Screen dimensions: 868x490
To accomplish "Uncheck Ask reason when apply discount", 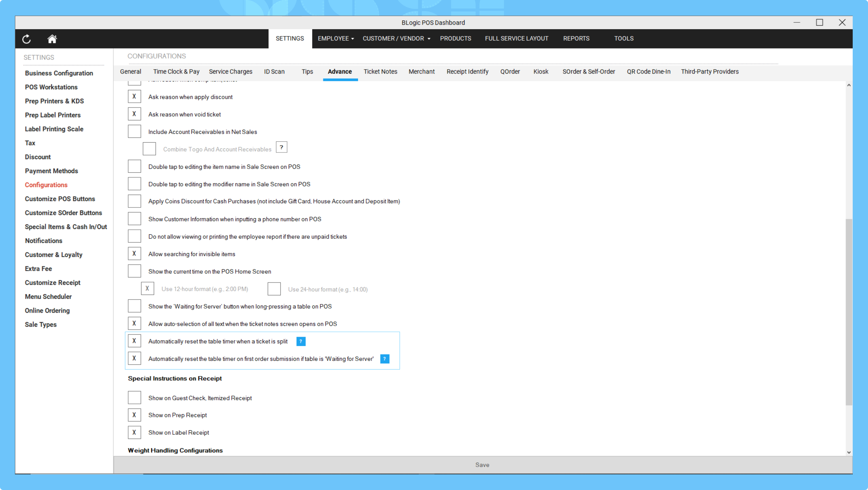I will click(134, 97).
